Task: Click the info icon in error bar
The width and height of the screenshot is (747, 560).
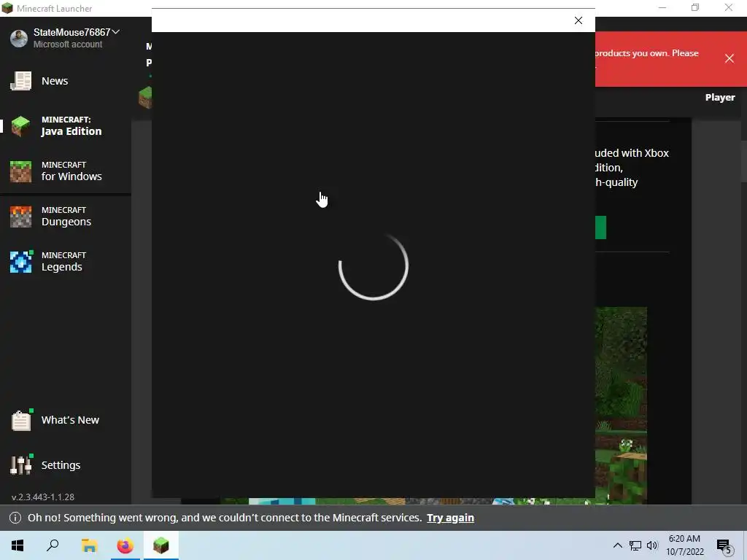Action: click(x=15, y=518)
